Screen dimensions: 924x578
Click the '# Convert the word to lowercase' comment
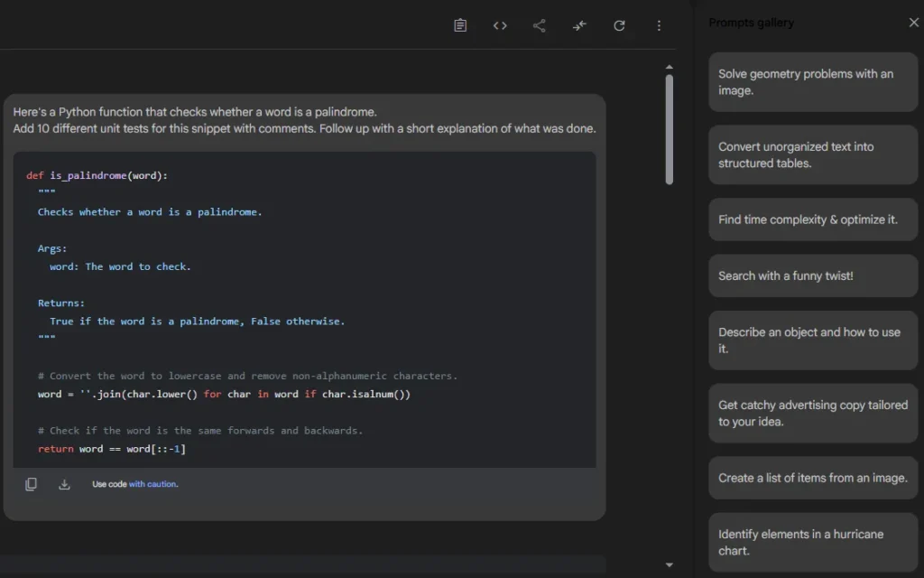247,376
